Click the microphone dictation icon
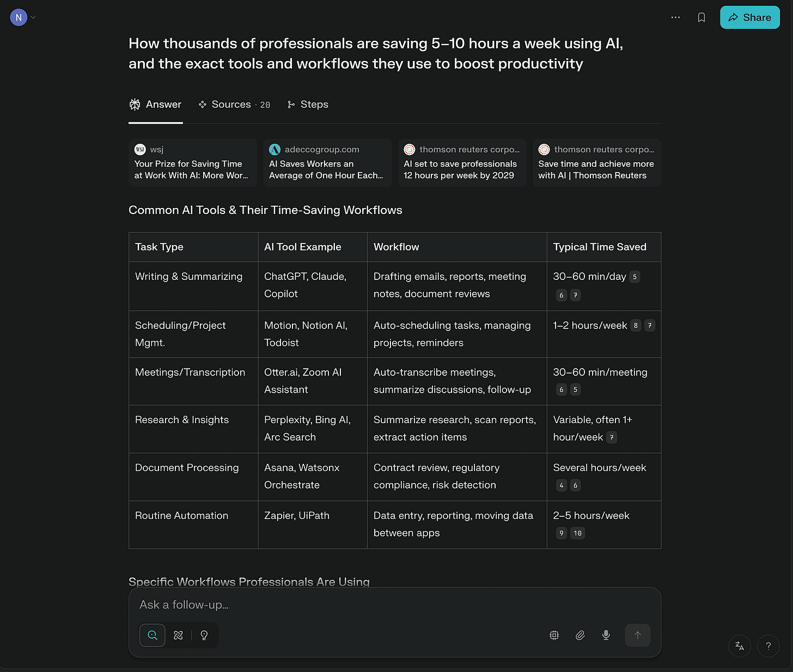Viewport: 793px width, 672px height. (606, 635)
